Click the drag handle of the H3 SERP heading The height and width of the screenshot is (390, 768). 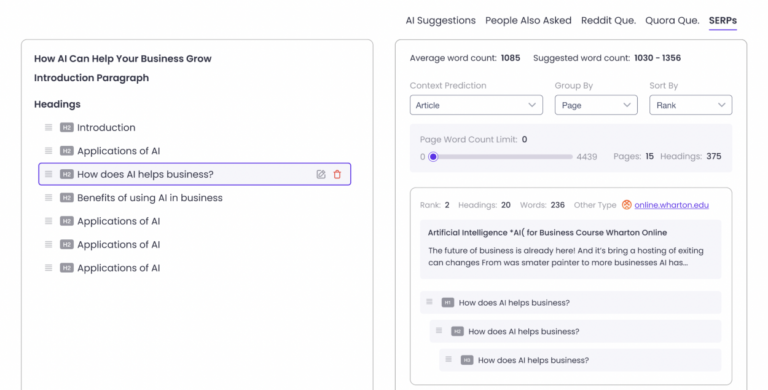(x=449, y=359)
